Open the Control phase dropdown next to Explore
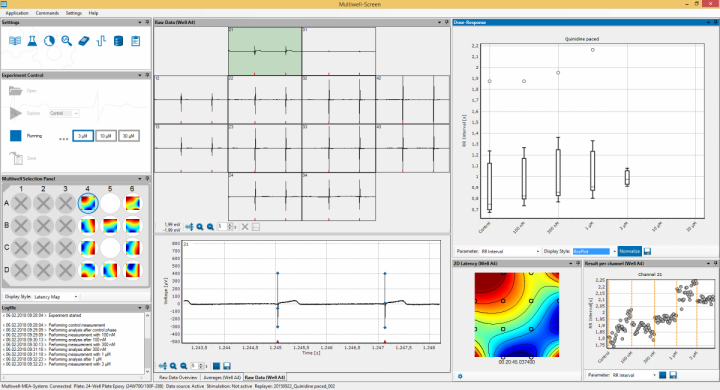The image size is (720, 390). (x=64, y=113)
